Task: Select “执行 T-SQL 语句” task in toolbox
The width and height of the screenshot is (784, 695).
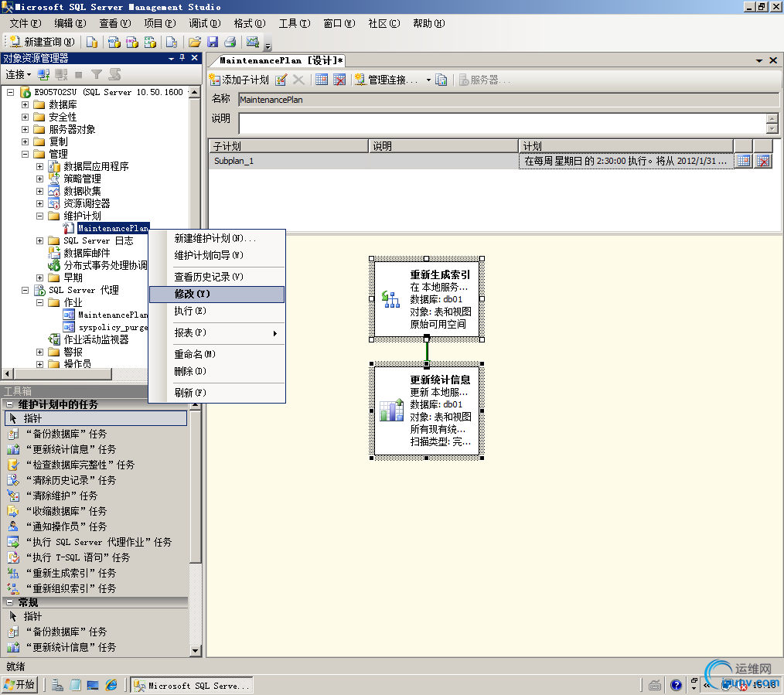Action: [78, 558]
